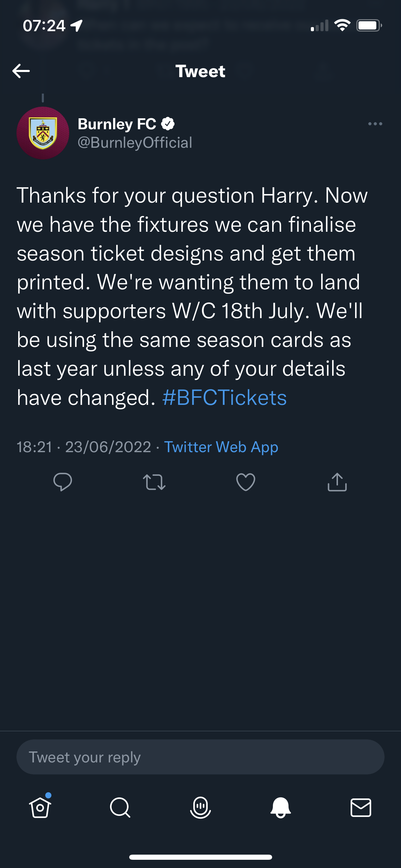The image size is (401, 868).
Task: Open the @BurnleyOfficial handle
Action: (x=135, y=143)
